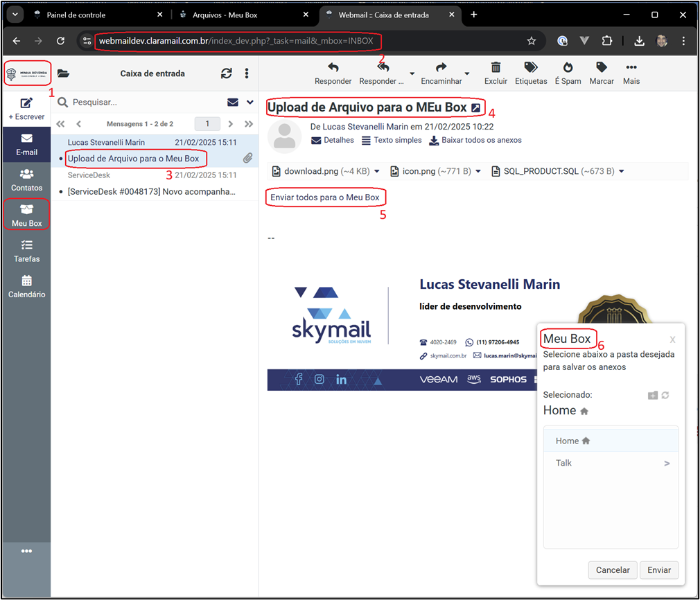The image size is (700, 600).
Task: Expand the download.png attachment menu
Action: [x=377, y=171]
